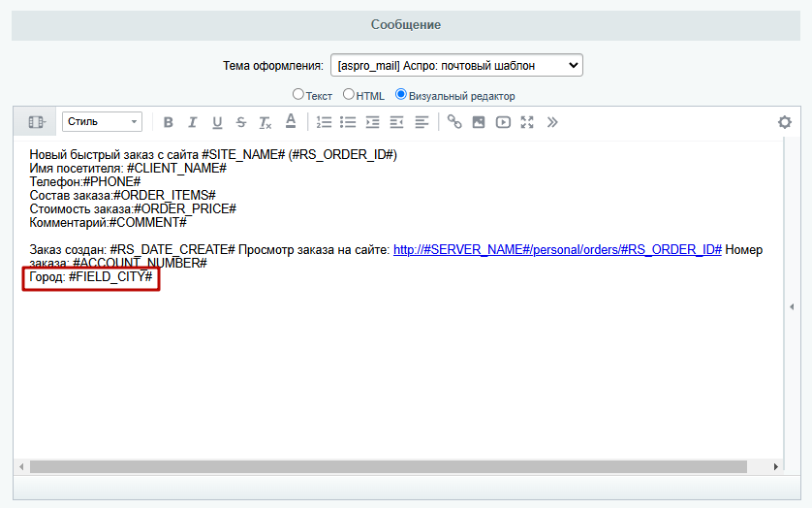Click the '#RS_DATE_CREATE#' placeholder text
Screen dimensions: 812x508
tap(172, 250)
